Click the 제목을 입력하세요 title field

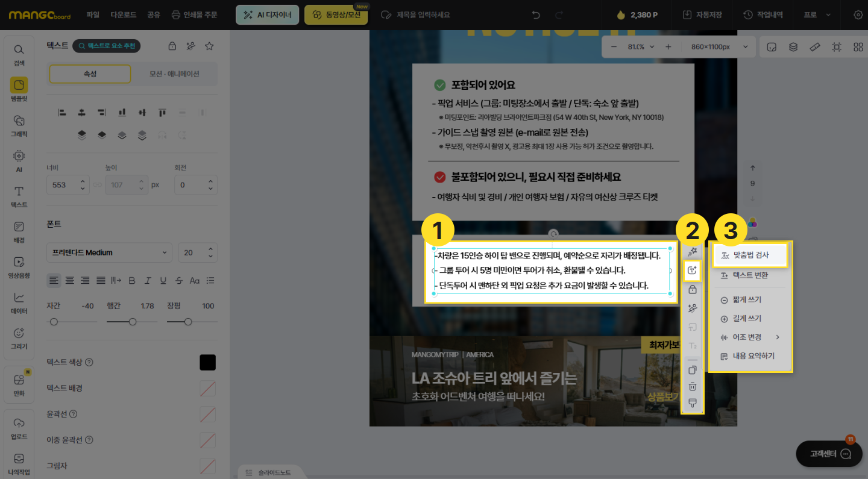[423, 14]
